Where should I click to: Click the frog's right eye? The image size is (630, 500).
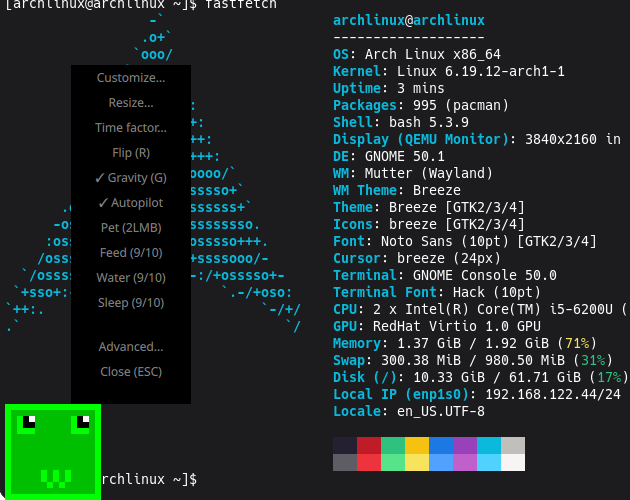pyautogui.click(x=80, y=425)
